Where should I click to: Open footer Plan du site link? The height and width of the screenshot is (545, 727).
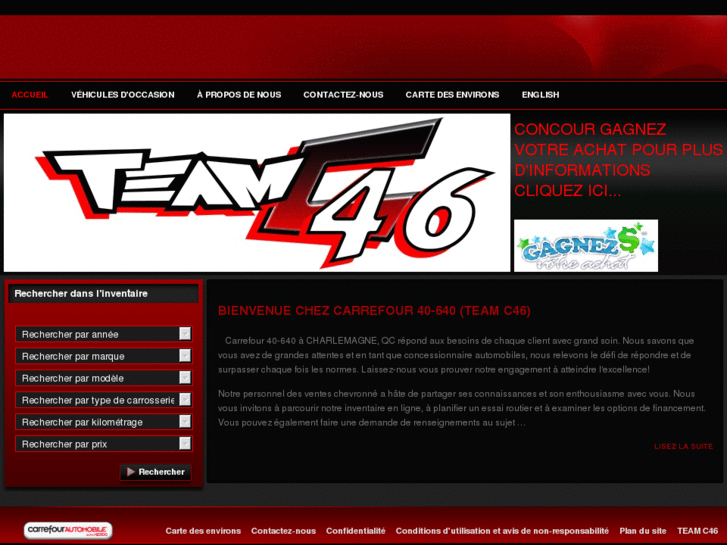[643, 531]
